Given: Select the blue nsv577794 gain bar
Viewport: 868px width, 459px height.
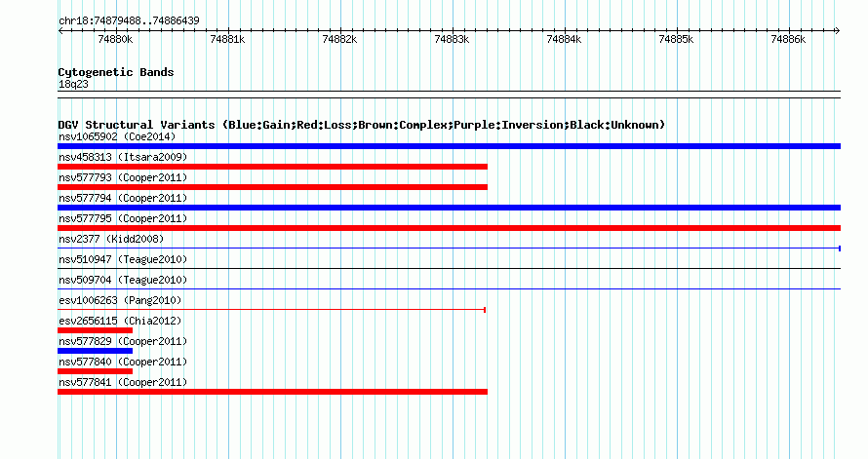Looking at the screenshot, I should pyautogui.click(x=449, y=208).
